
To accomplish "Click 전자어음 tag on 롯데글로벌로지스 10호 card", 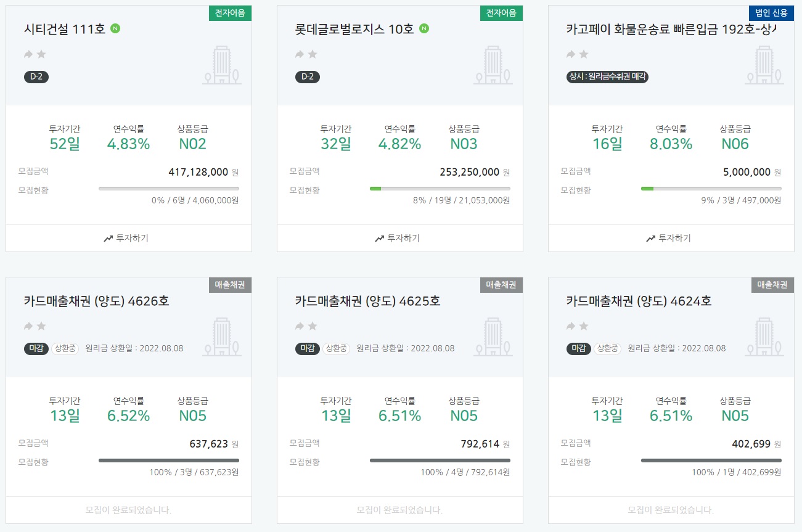I will (501, 13).
